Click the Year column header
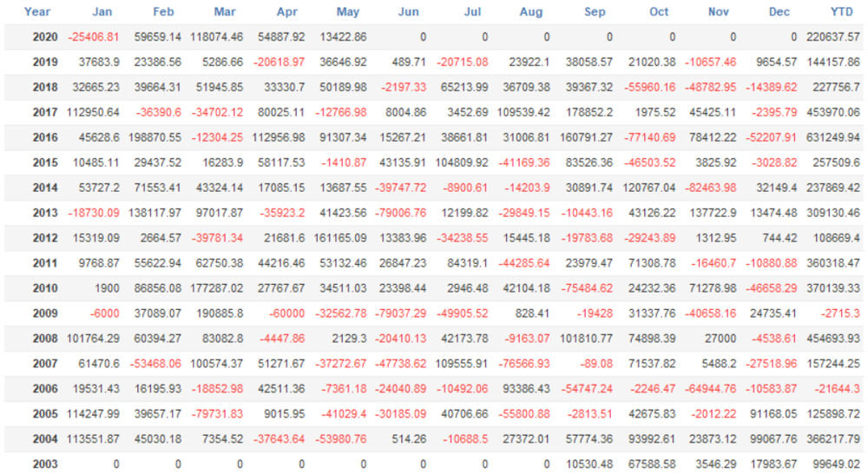868x475 pixels. [37, 12]
